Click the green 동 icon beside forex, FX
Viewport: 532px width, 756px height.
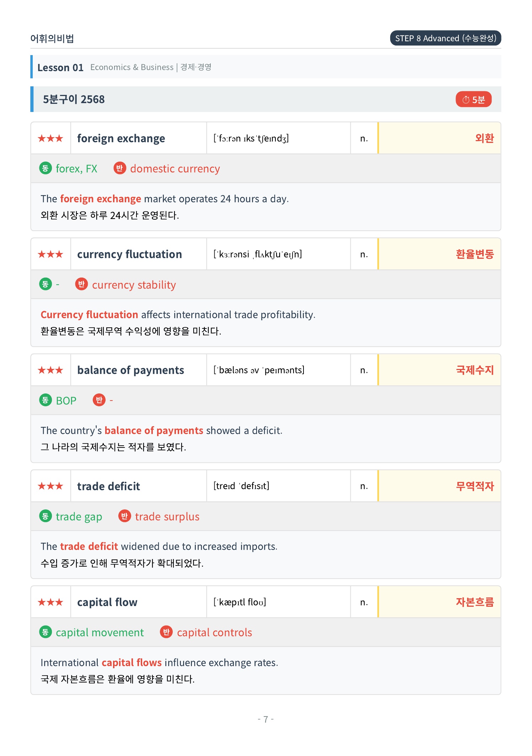coord(45,168)
